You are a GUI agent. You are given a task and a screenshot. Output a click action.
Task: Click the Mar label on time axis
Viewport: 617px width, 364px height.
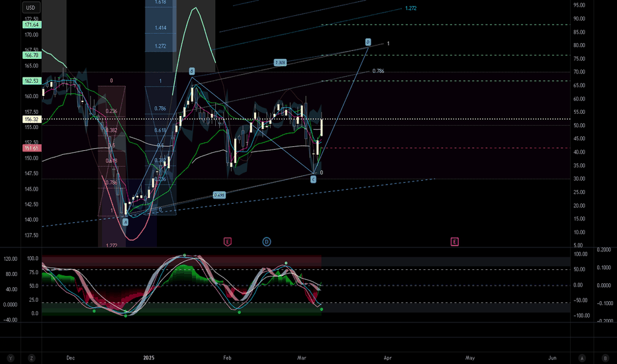click(x=301, y=358)
